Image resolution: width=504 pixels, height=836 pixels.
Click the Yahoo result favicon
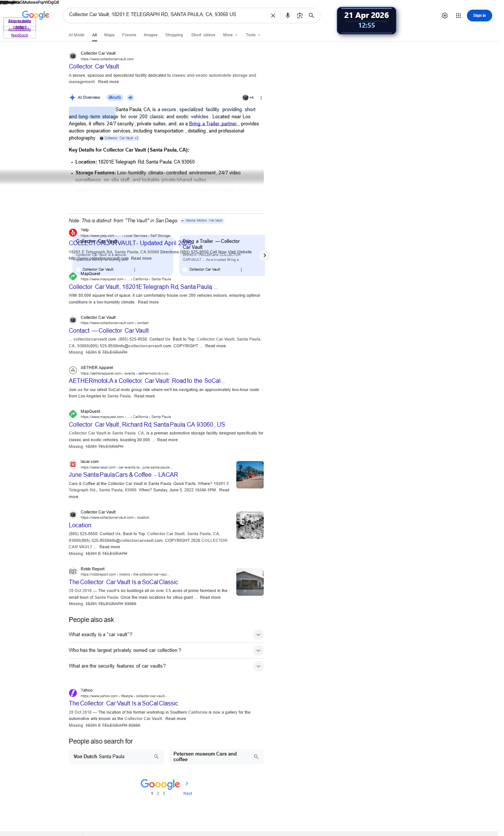73,693
